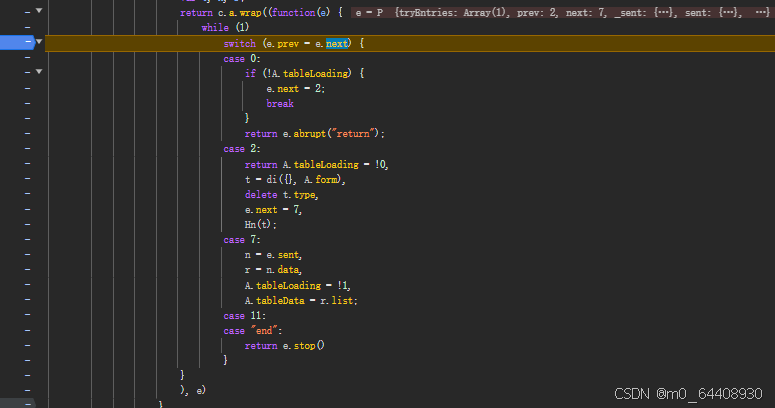Click the 'case "end":' code line

point(253,331)
